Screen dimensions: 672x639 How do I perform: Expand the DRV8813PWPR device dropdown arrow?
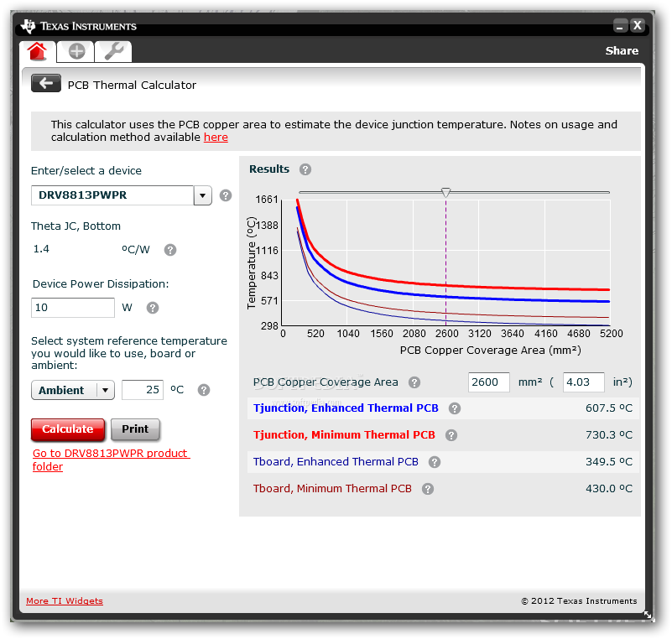pyautogui.click(x=203, y=195)
